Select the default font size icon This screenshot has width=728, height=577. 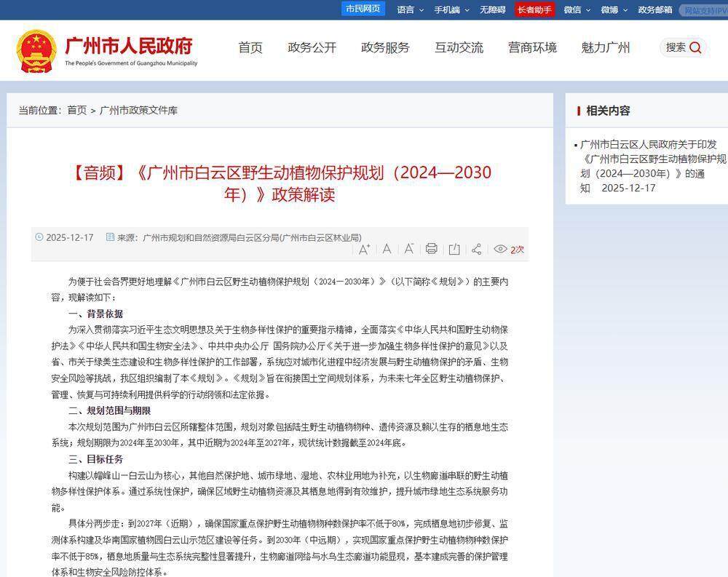(387, 250)
